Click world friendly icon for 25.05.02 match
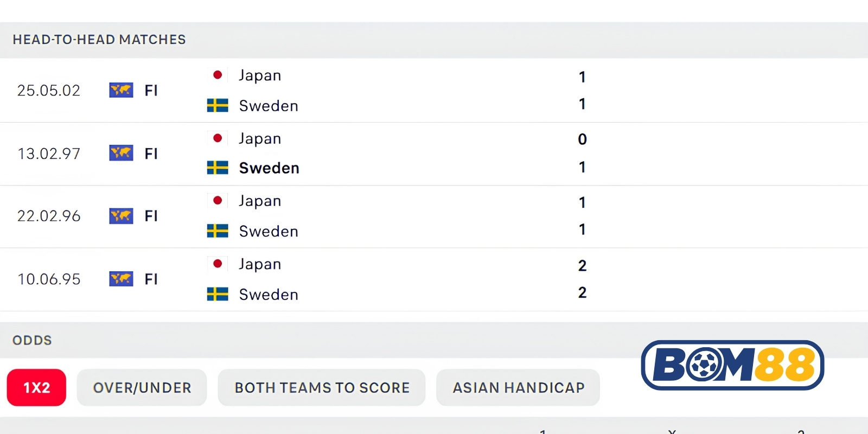This screenshot has height=434, width=868. point(121,90)
